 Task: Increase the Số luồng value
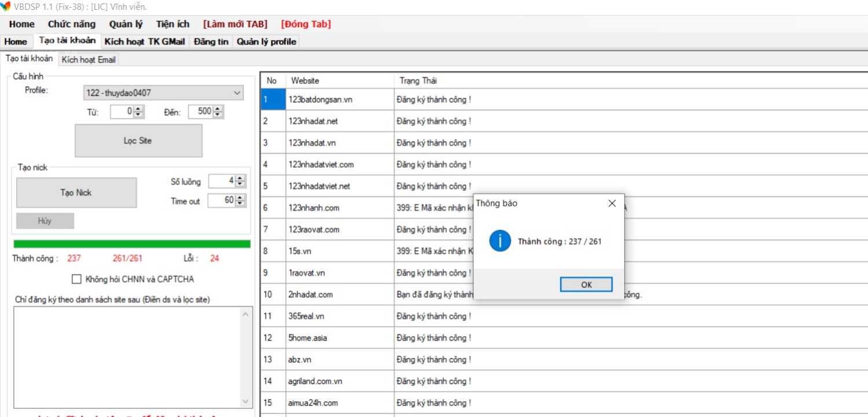point(240,179)
